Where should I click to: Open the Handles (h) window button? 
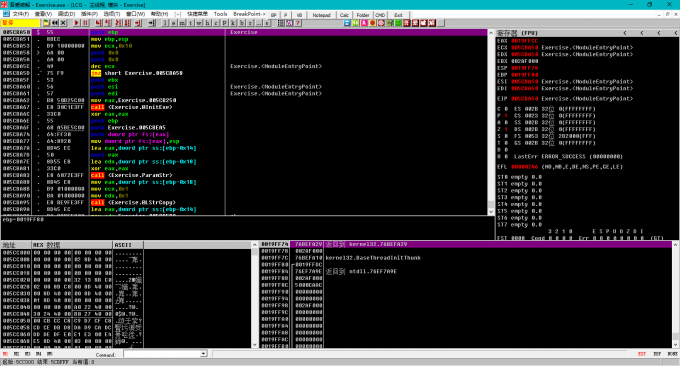point(208,23)
